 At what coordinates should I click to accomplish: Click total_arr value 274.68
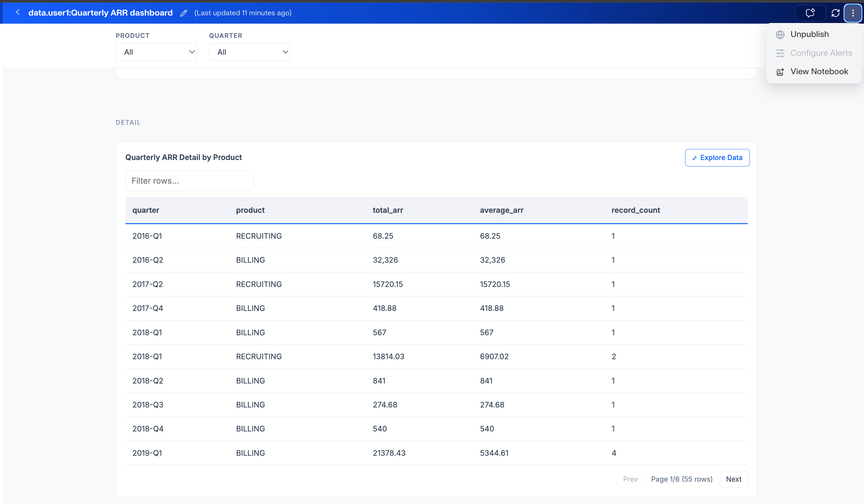point(385,405)
